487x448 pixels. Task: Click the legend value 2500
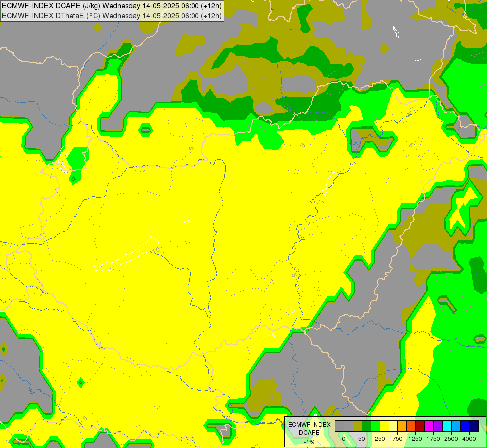451,439
